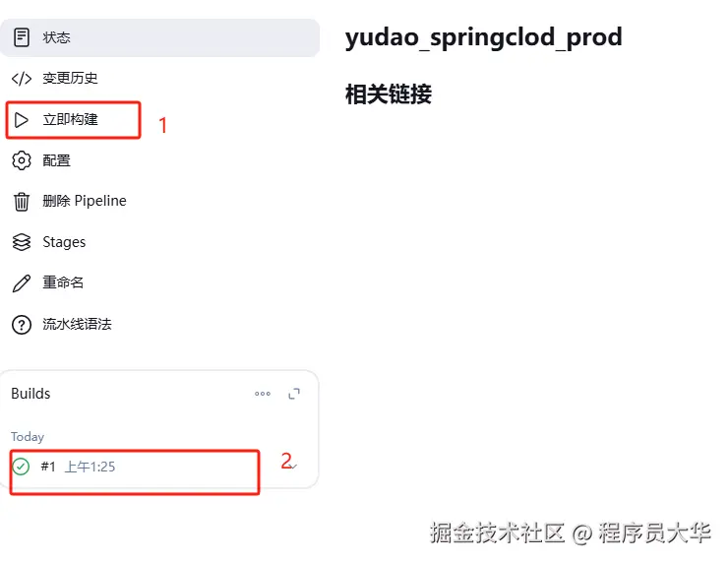
Task: Open build #1 from the Builds list
Action: [x=48, y=467]
